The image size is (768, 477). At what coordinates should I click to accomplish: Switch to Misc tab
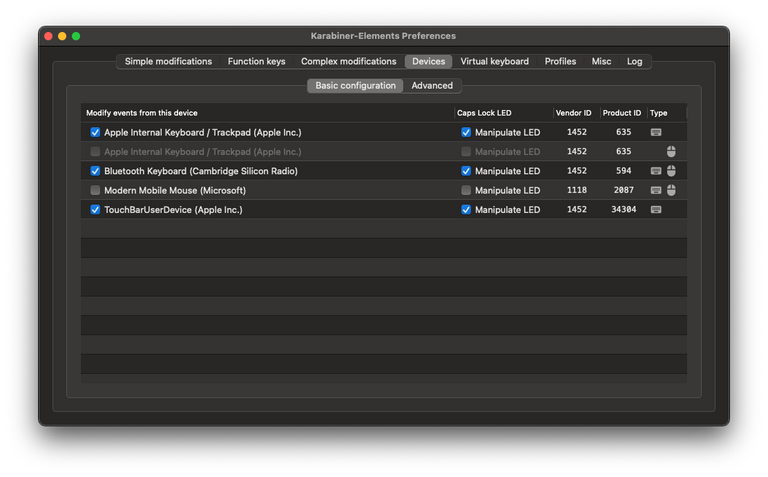(601, 61)
